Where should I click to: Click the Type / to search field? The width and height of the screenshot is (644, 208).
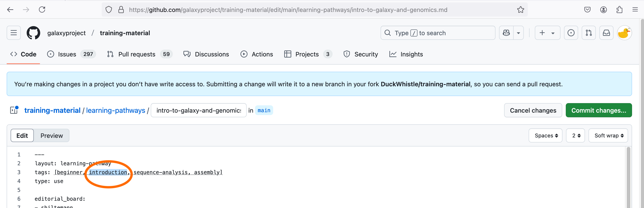coord(438,33)
